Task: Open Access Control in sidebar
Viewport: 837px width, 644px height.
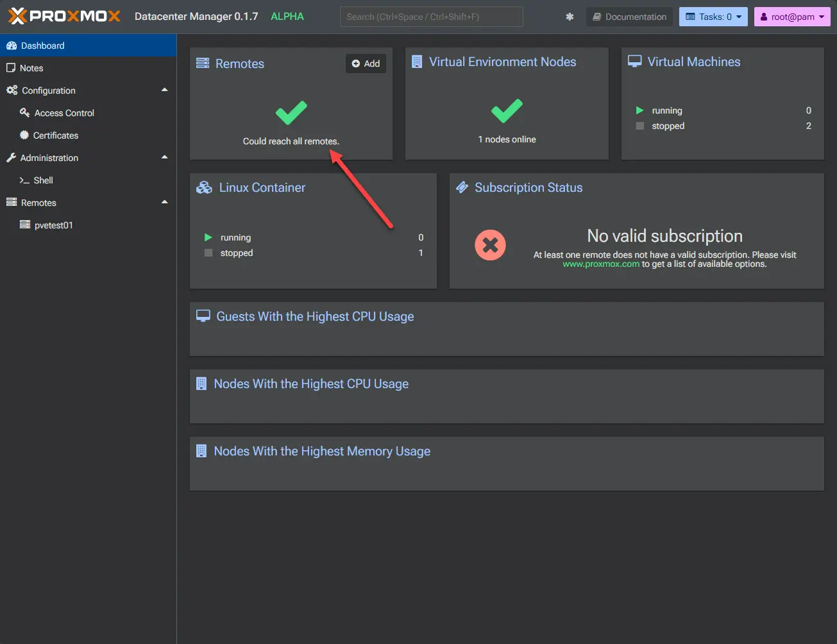Action: 64,113
